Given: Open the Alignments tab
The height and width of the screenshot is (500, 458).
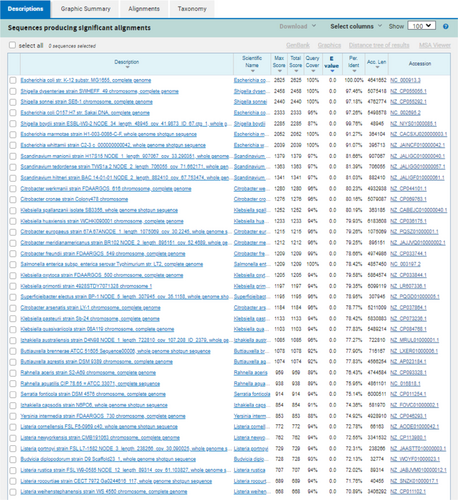Looking at the screenshot, I should 144,9.
